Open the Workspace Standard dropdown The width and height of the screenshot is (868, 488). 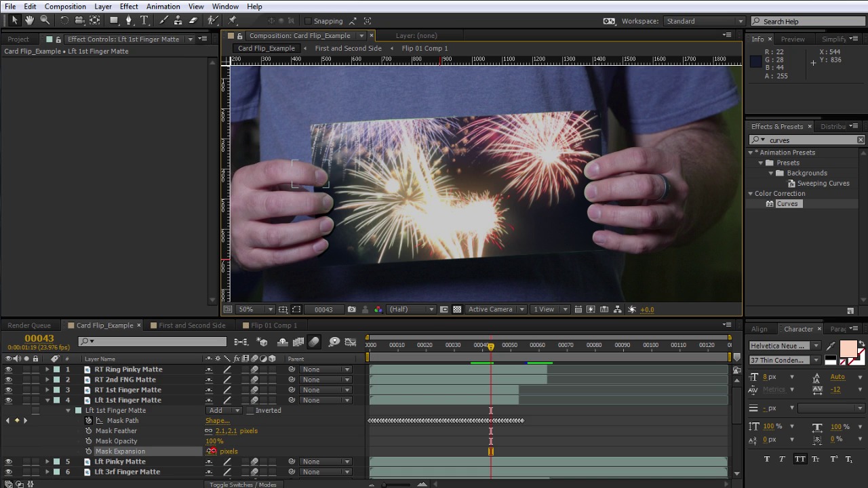click(704, 21)
